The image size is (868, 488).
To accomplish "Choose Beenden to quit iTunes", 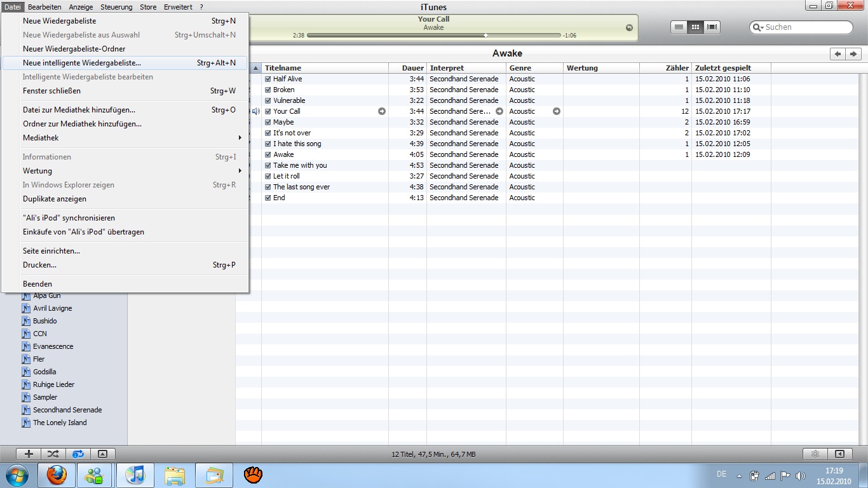I will coord(125,284).
